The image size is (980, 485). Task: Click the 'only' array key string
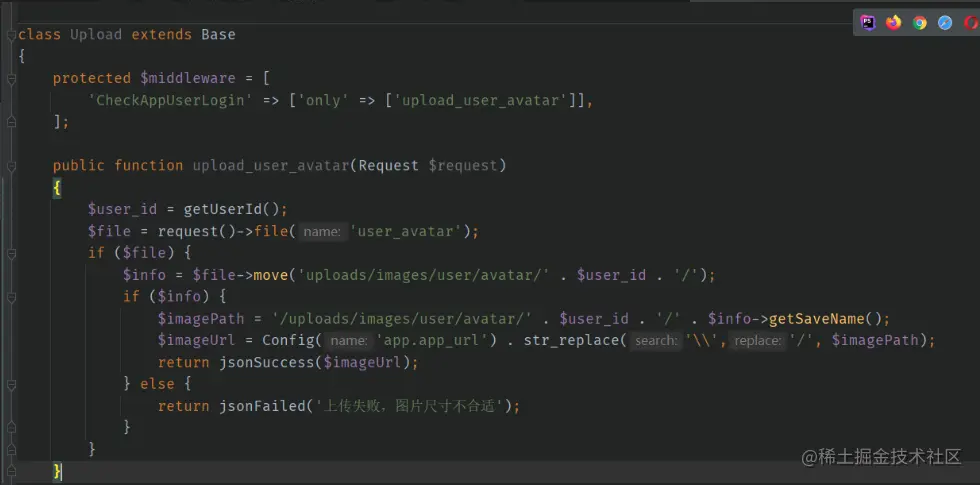(324, 100)
